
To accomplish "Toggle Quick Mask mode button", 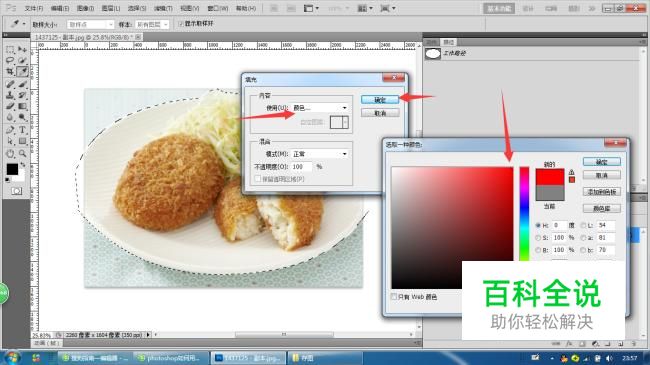I will [x=17, y=191].
